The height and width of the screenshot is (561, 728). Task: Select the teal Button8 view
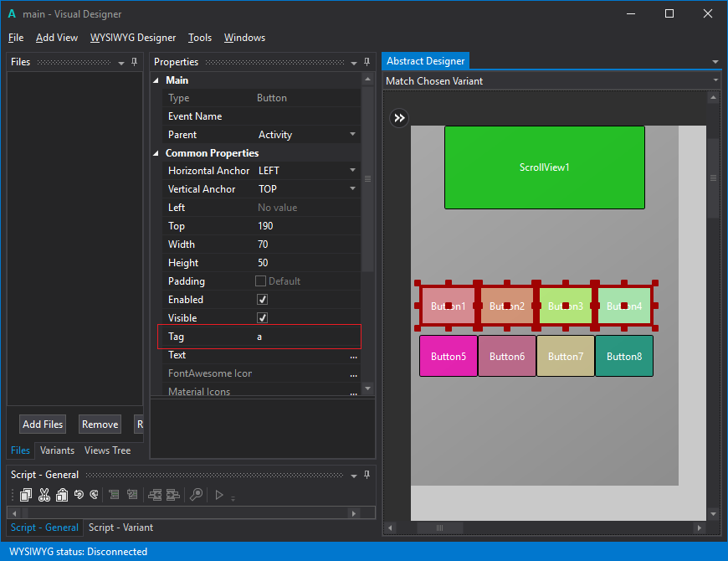coord(624,356)
